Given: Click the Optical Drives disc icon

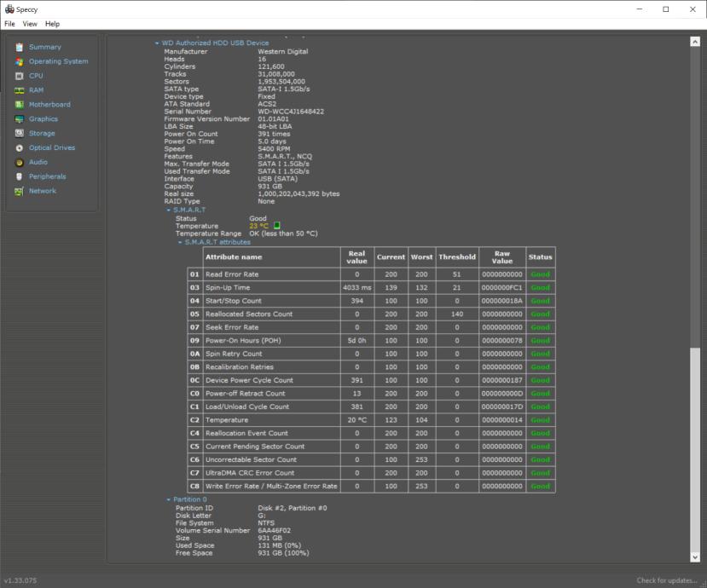Looking at the screenshot, I should 19,147.
